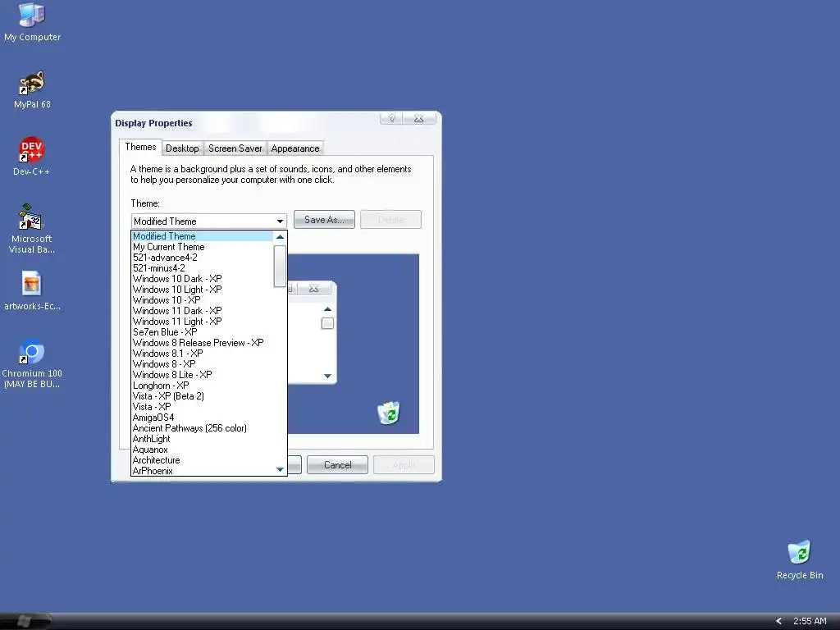Select the artworks-Ec... file icon

(32, 291)
